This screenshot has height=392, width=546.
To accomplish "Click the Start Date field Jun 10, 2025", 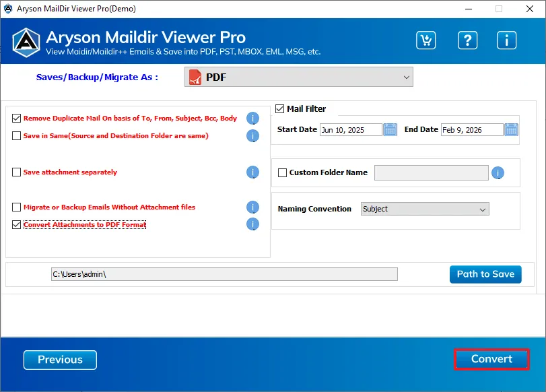I will click(x=351, y=130).
